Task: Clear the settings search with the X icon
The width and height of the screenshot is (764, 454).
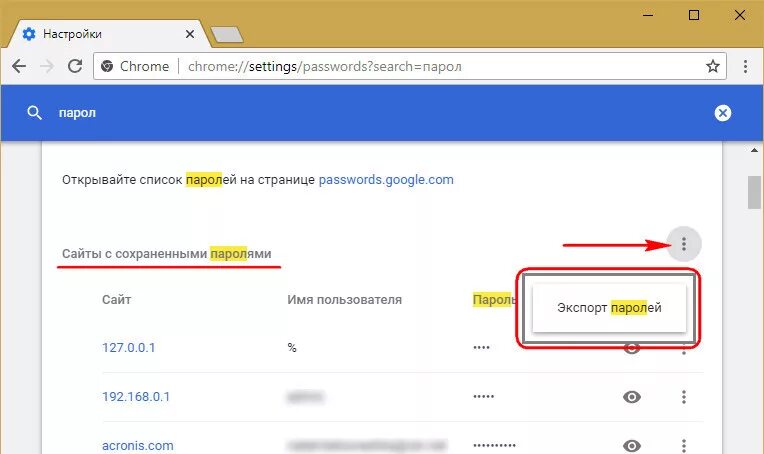Action: 723,113
